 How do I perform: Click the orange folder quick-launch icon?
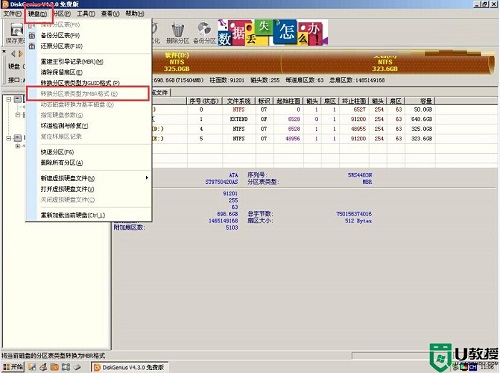coord(55,367)
